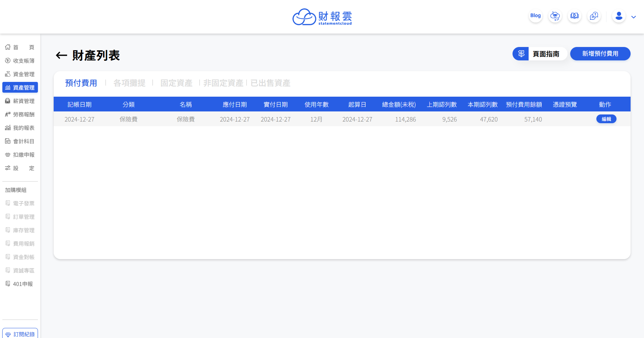Click 新增預付費用 button
644x338 pixels.
600,54
